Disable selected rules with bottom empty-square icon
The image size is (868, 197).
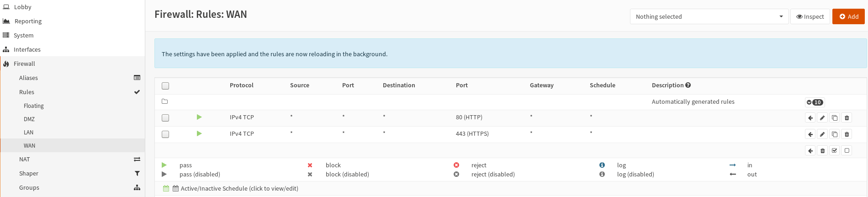point(847,150)
